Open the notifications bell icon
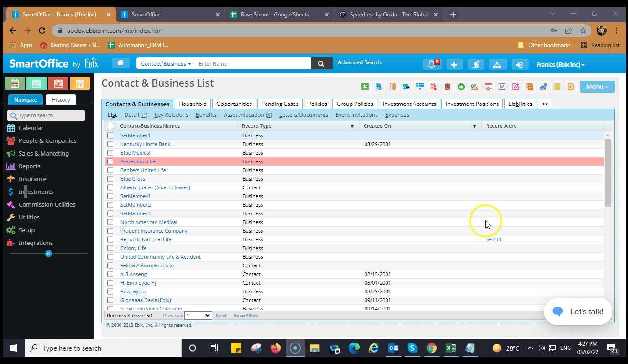628x364 pixels. click(431, 64)
